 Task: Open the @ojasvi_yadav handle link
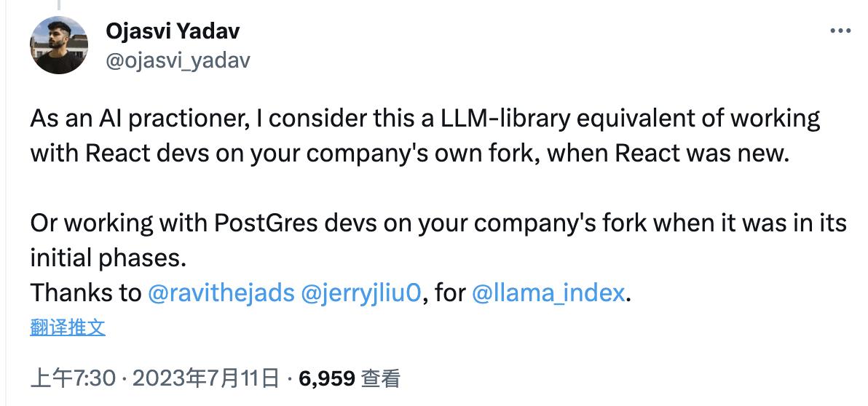178,60
